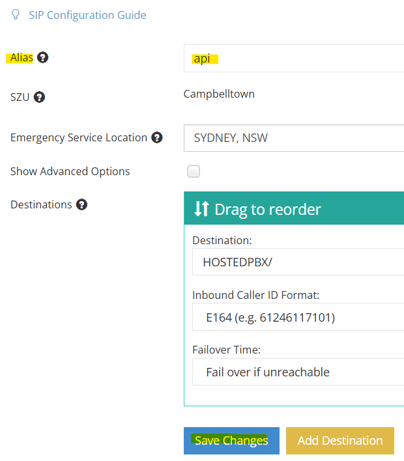Click the Destination field with HOSTEDPBX/
The image size is (404, 461).
click(298, 262)
